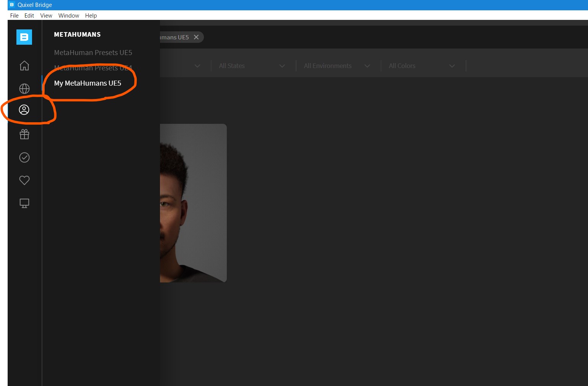Expand the All States dropdown
Image resolution: width=588 pixels, height=386 pixels.
coord(252,66)
